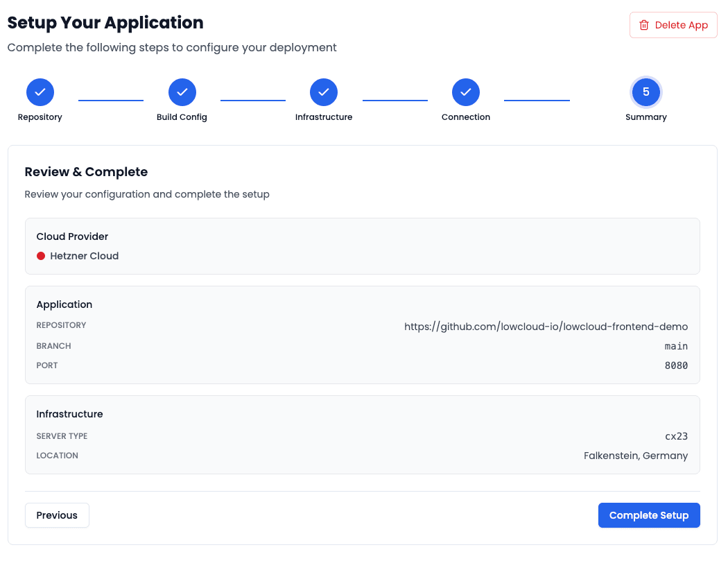Click the Infrastructure step checkmark icon
This screenshot has height=561, width=728.
point(324,92)
